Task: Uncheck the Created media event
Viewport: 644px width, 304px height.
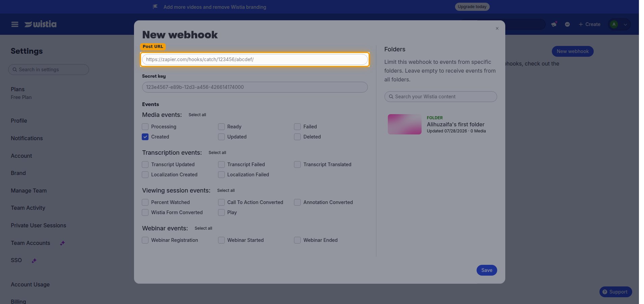Action: [x=145, y=137]
